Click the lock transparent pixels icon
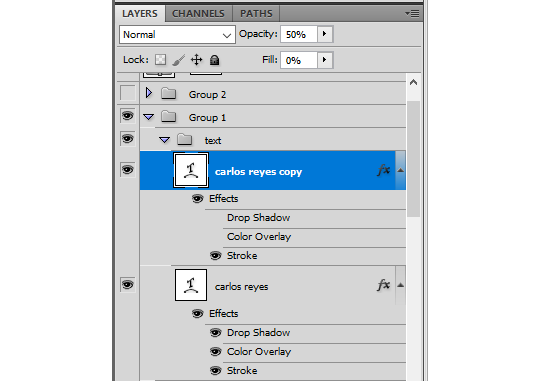The width and height of the screenshot is (540, 381). [160, 60]
